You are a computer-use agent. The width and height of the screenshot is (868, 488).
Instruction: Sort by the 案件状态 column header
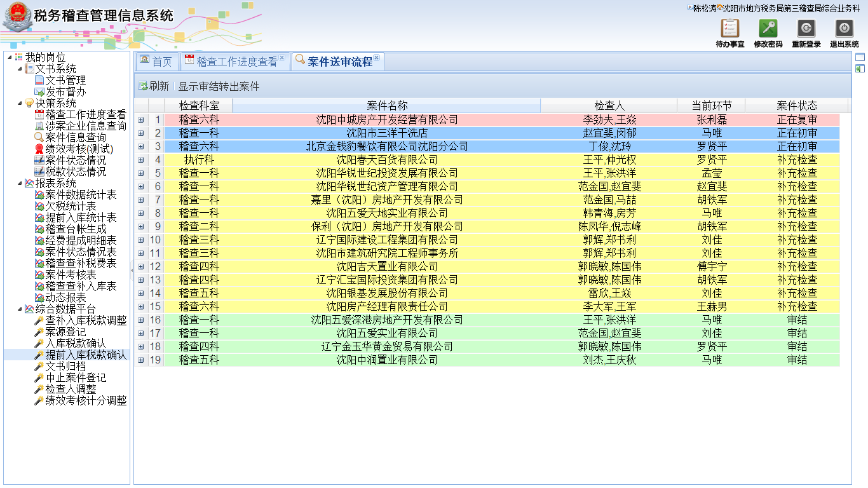(797, 105)
